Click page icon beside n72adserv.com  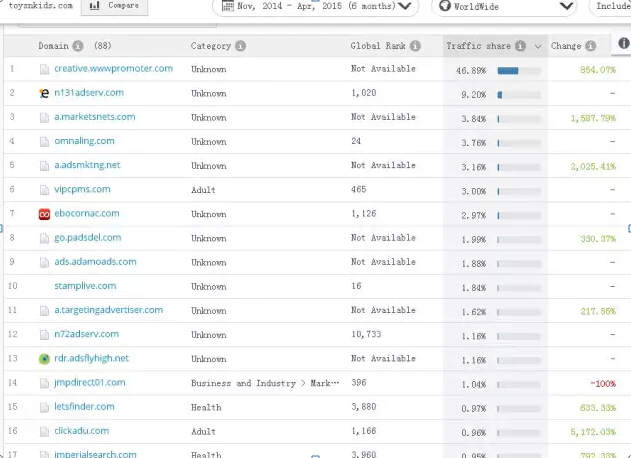tap(44, 335)
